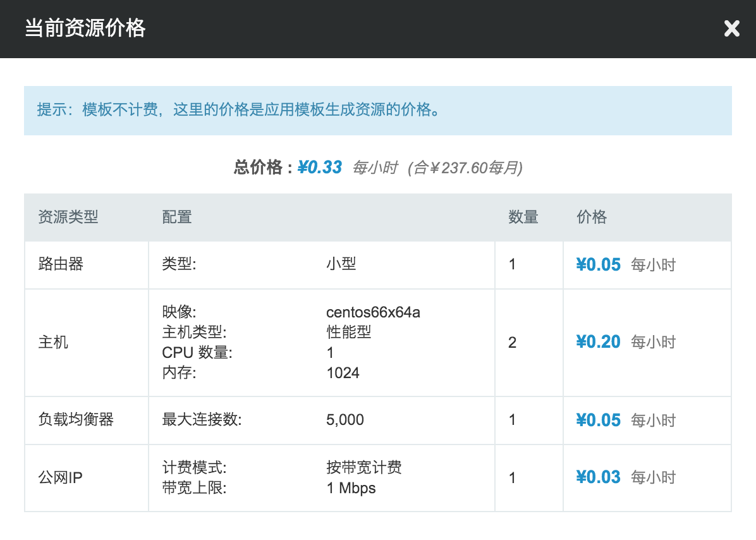This screenshot has width=756, height=540.
Task: Select the 资源类型 column header
Action: 68,218
